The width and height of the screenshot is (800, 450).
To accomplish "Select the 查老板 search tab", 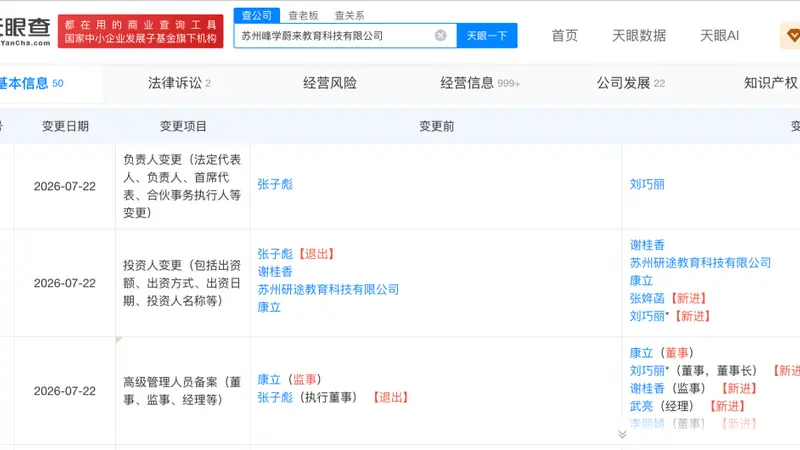I will (x=303, y=15).
